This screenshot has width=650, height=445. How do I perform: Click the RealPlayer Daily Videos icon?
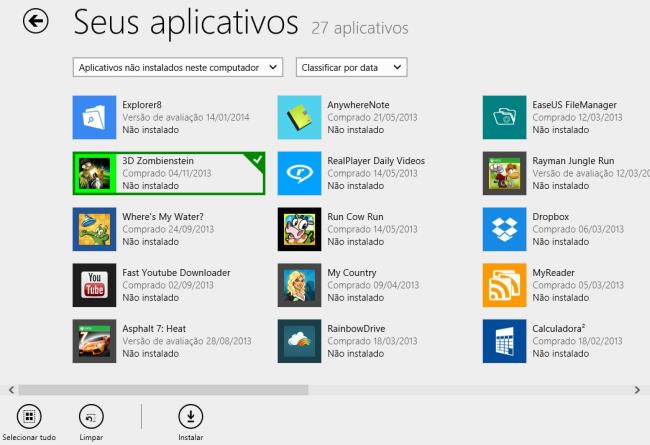tap(299, 173)
